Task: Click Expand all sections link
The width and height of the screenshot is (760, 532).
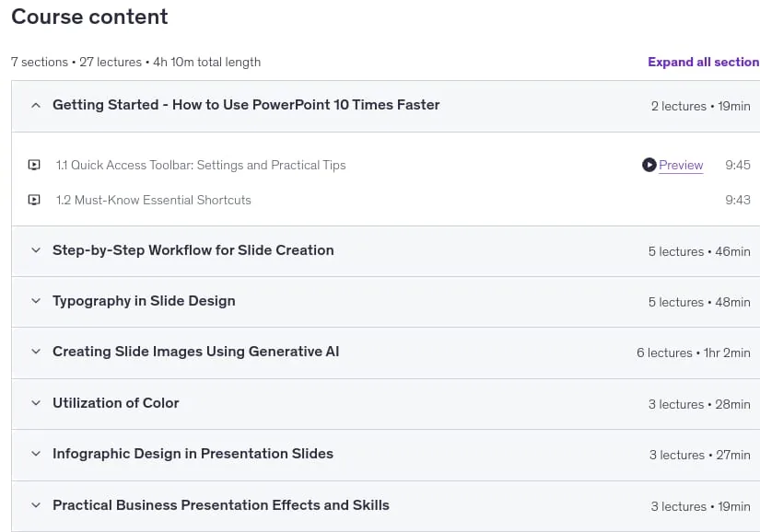Action: (x=704, y=62)
